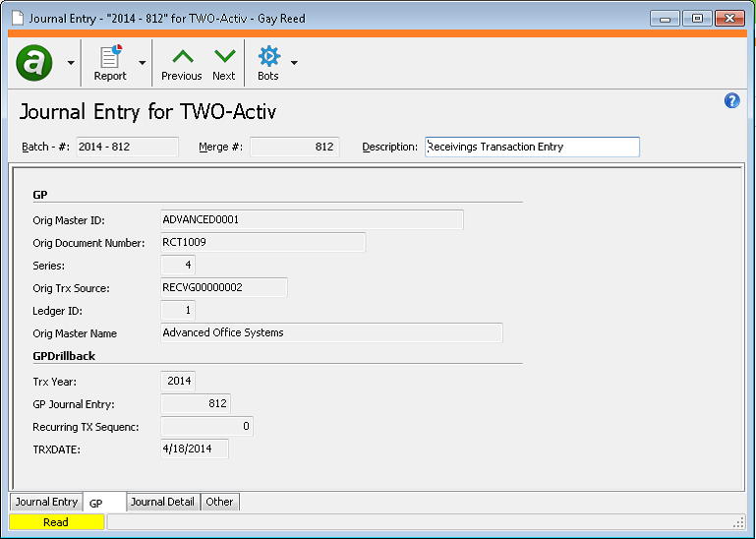Select the GP tab
756x539 pixels.
pyautogui.click(x=104, y=503)
